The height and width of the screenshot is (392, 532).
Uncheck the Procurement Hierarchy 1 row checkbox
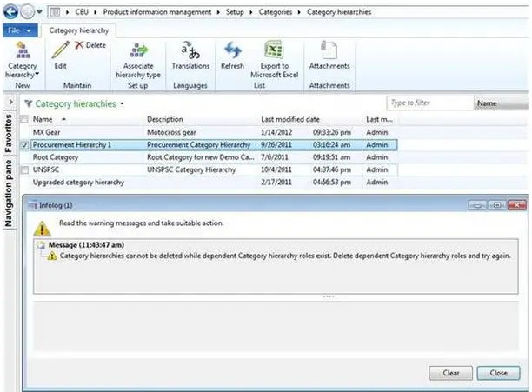[x=24, y=144]
